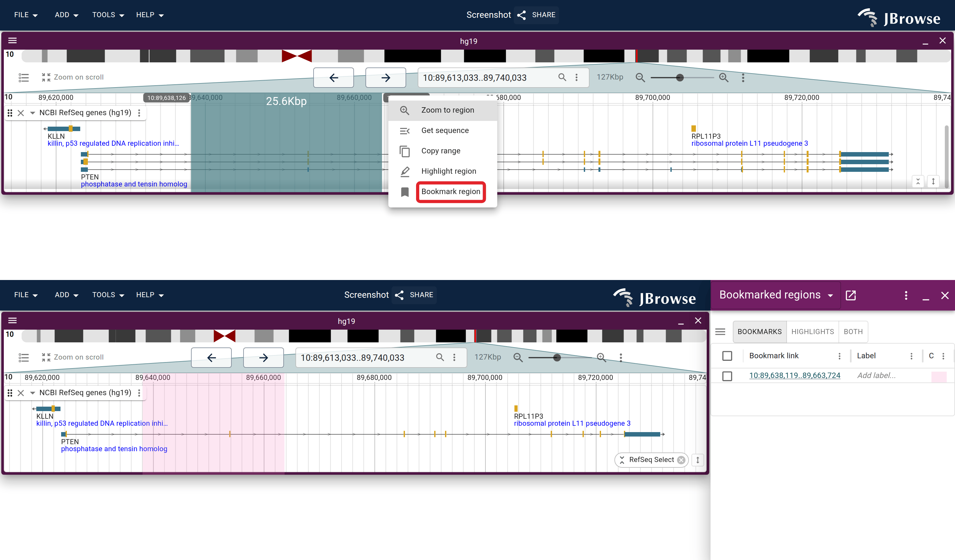Grab the track drag handle in the top view
The height and width of the screenshot is (560, 955).
coord(10,113)
